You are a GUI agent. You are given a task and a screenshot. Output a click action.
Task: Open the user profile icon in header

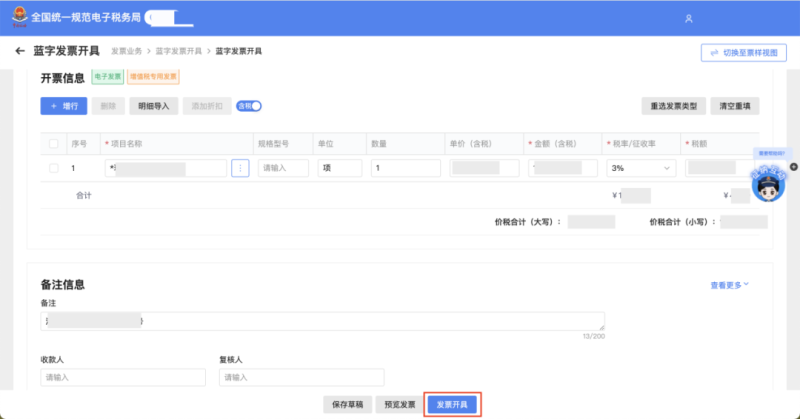point(687,19)
